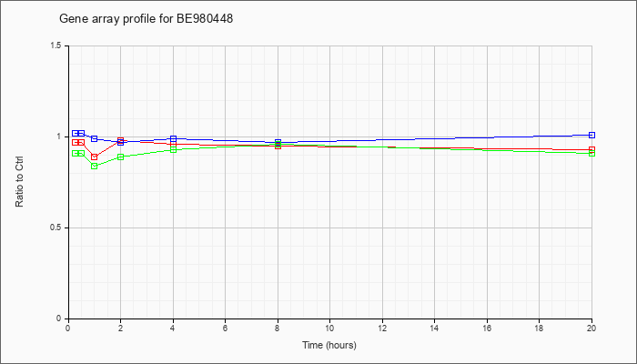Click the green marker at 20 hours

[591, 153]
